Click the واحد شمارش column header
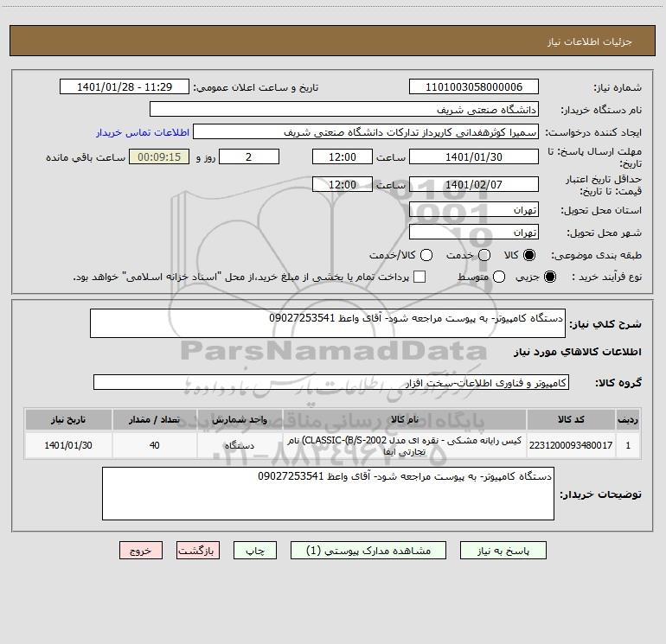The width and height of the screenshot is (666, 644). (x=240, y=419)
